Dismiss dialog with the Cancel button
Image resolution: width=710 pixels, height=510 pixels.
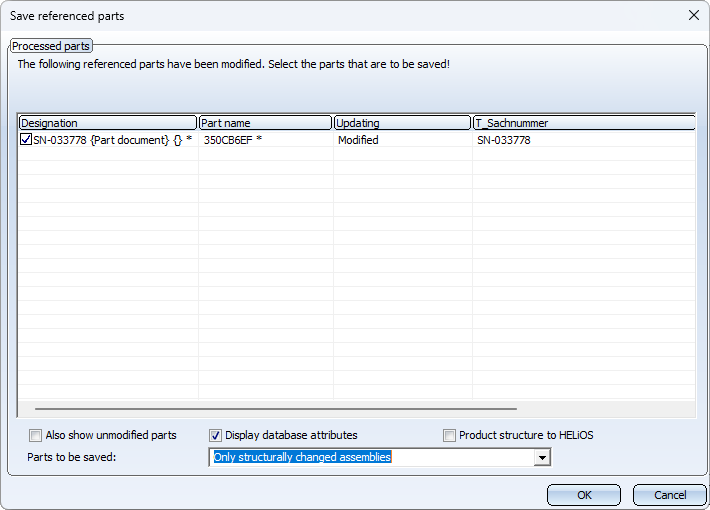point(670,495)
